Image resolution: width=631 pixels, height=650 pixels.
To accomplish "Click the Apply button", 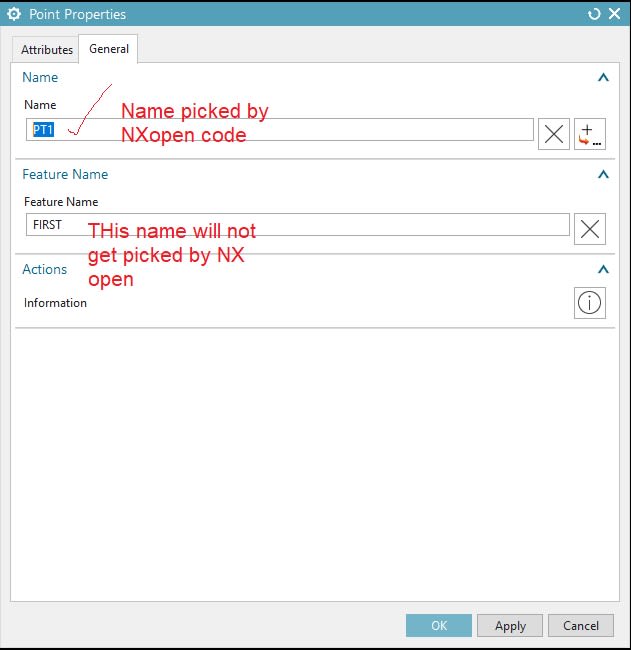I will (x=510, y=625).
